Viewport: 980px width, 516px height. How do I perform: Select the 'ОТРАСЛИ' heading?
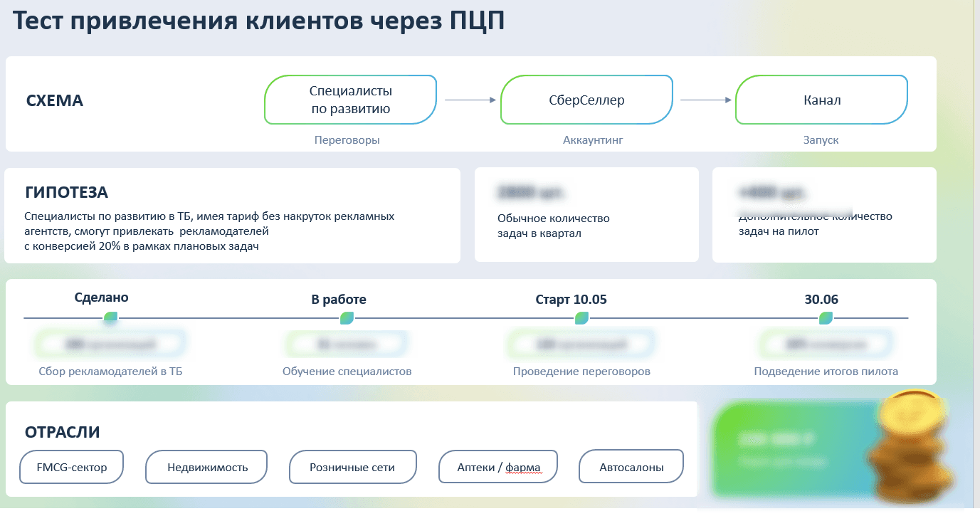(63, 432)
